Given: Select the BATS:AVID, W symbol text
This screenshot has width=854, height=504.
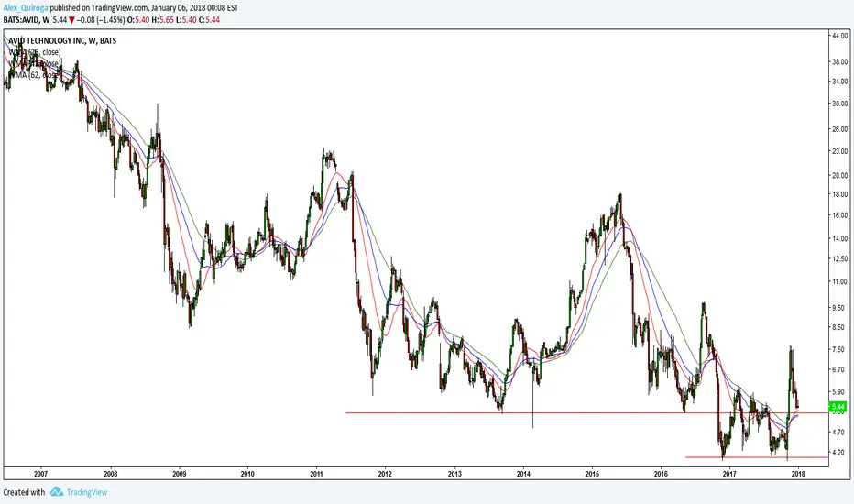Looking at the screenshot, I should [27, 19].
